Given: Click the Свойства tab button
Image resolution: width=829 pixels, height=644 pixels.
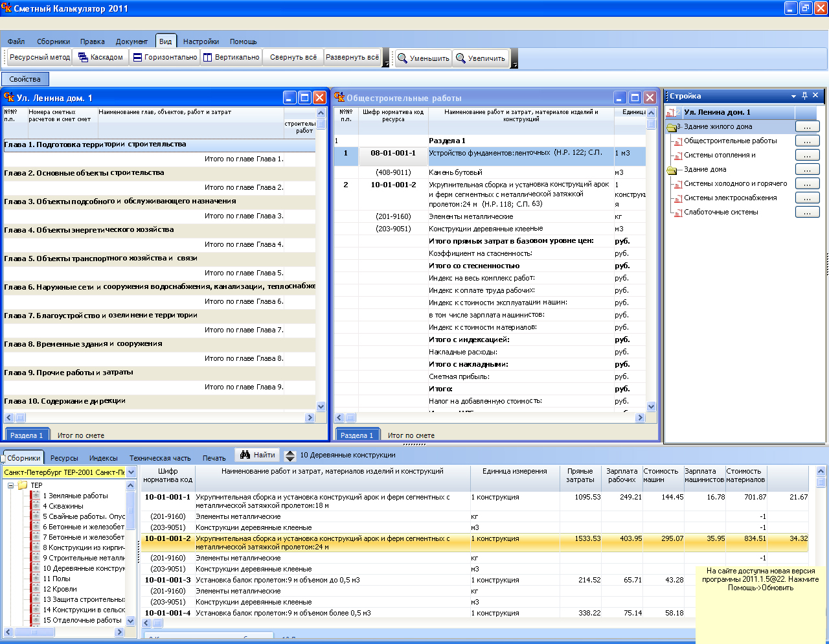Looking at the screenshot, I should coord(25,79).
